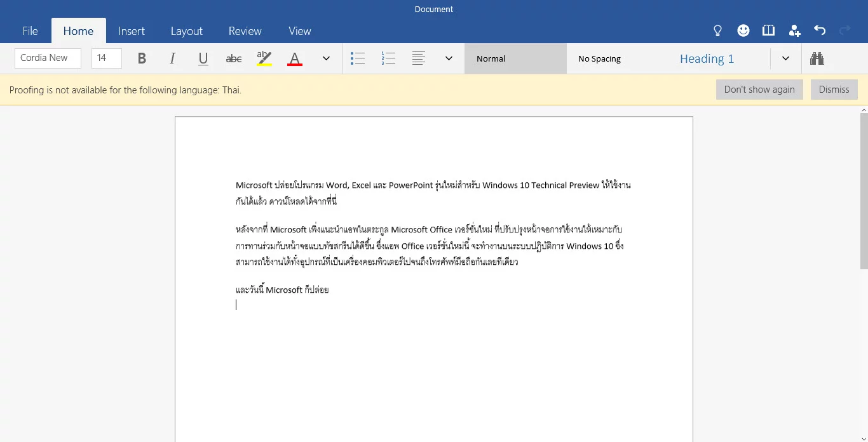Undo the last action
Viewport: 868px width, 442px height.
pos(820,30)
